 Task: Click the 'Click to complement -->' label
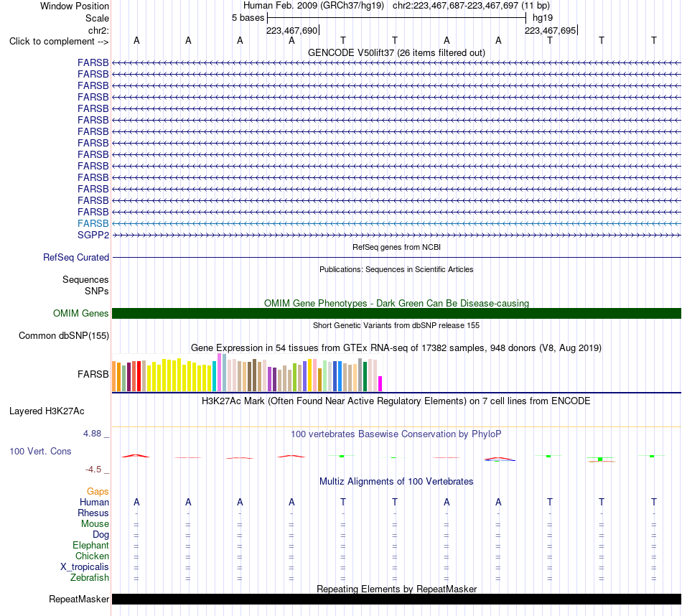coord(59,42)
